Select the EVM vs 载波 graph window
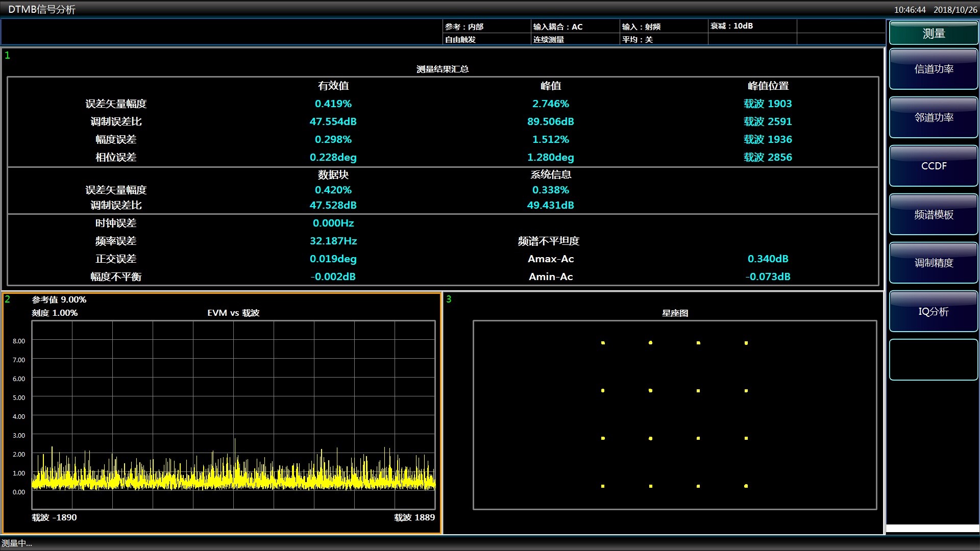The image size is (980, 551). (233, 414)
